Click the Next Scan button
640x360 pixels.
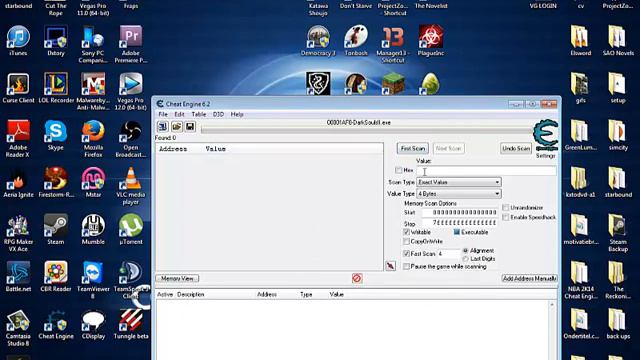(448, 148)
